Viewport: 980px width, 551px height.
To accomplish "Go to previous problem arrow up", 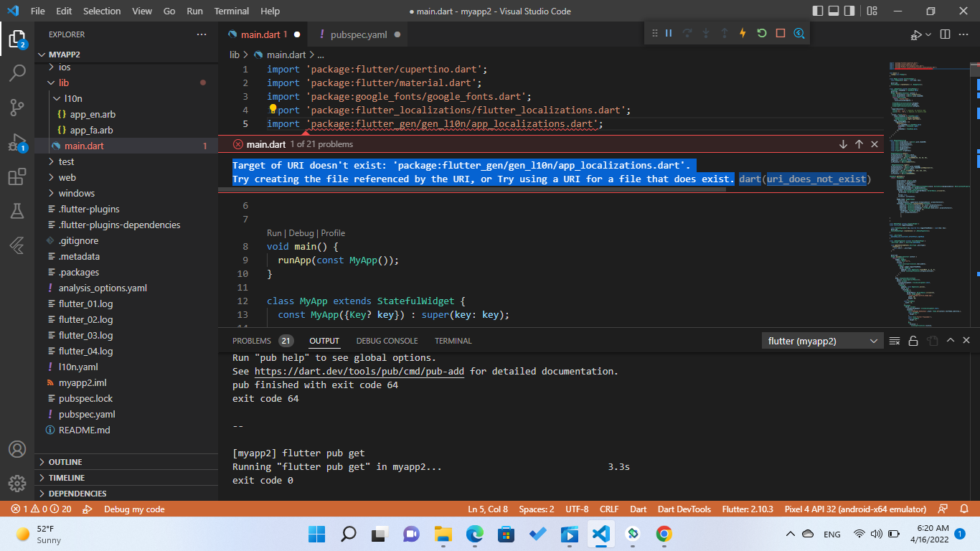I will [x=859, y=144].
